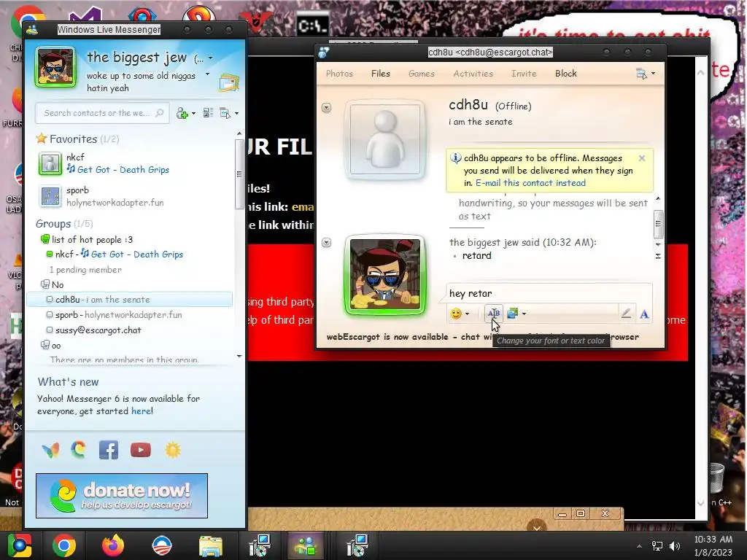The height and width of the screenshot is (560, 747).
Task: Open the Photos menu in chat
Action: tap(339, 74)
